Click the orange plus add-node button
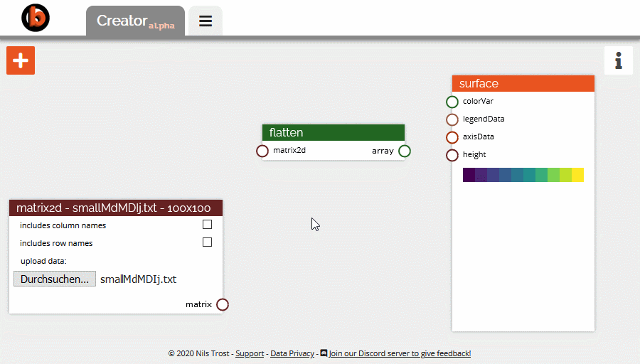The image size is (640, 364). coord(21,60)
